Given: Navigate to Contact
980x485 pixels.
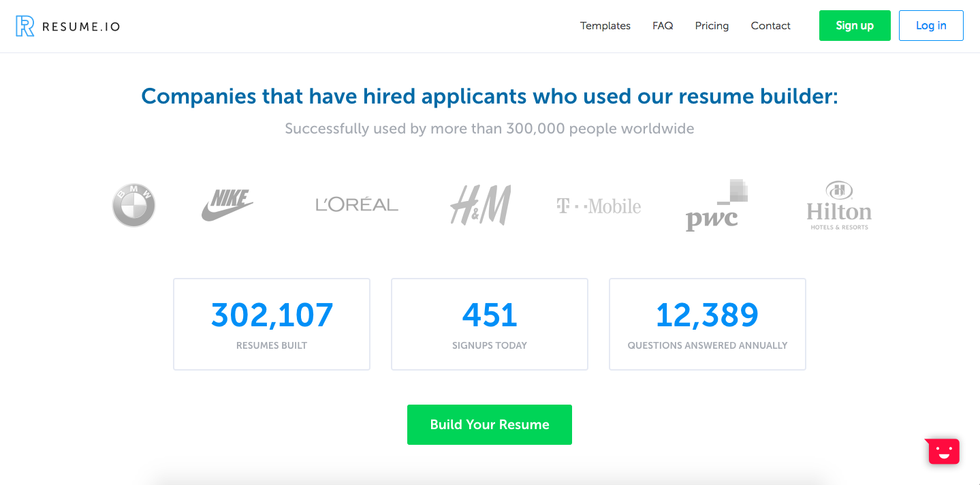Looking at the screenshot, I should click(770, 26).
